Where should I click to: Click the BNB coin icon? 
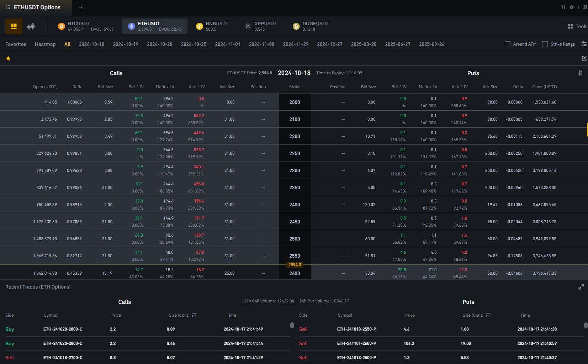199,26
